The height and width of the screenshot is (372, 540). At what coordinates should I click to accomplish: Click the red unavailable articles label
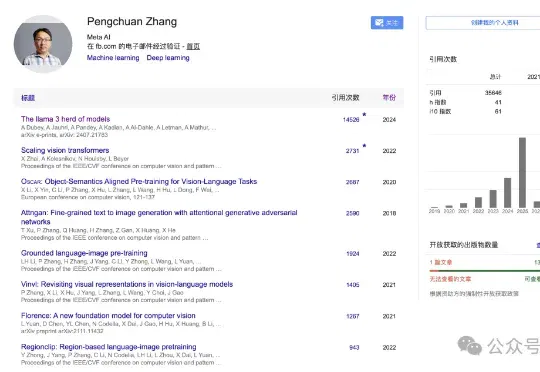[450, 279]
